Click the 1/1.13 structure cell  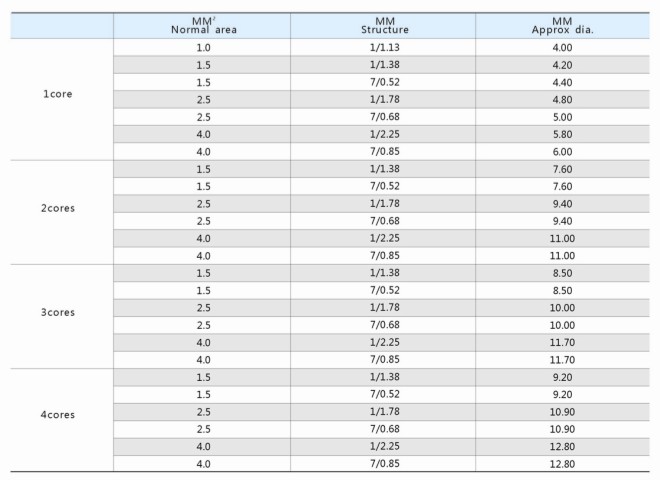tap(383, 48)
